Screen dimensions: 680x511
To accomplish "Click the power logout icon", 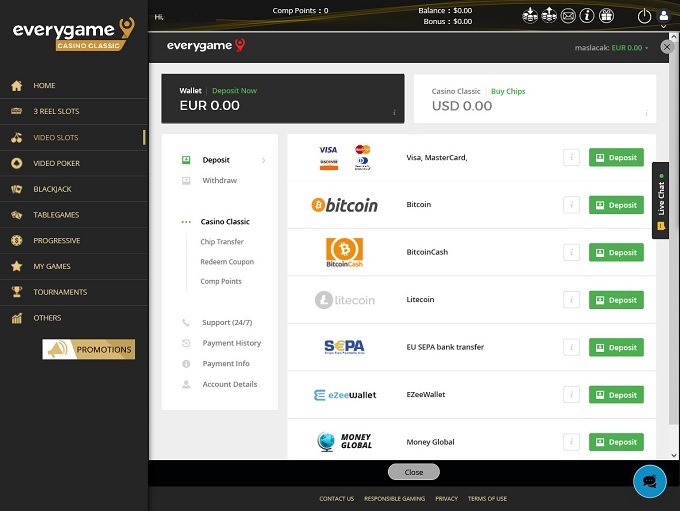I will [644, 15].
